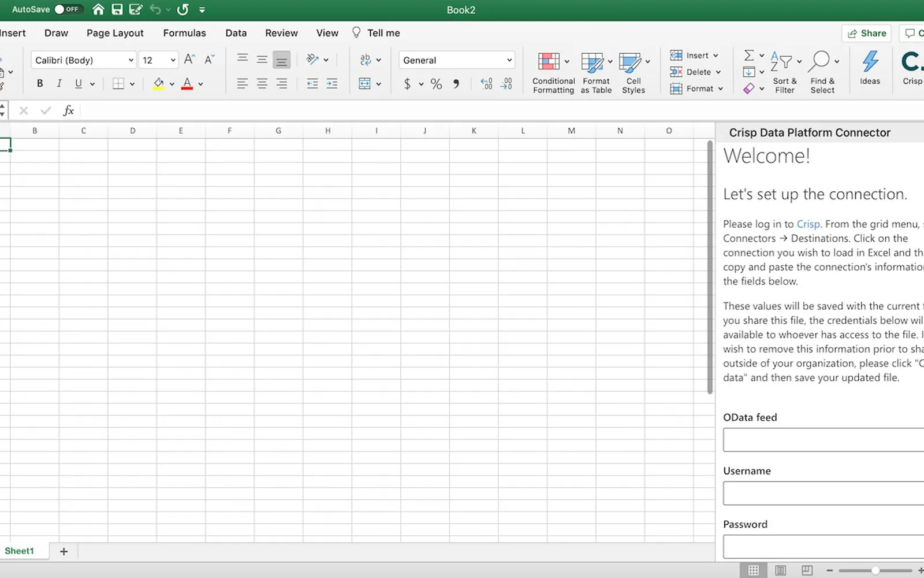Click the Percent Style icon
The width and height of the screenshot is (924, 578).
[436, 84]
